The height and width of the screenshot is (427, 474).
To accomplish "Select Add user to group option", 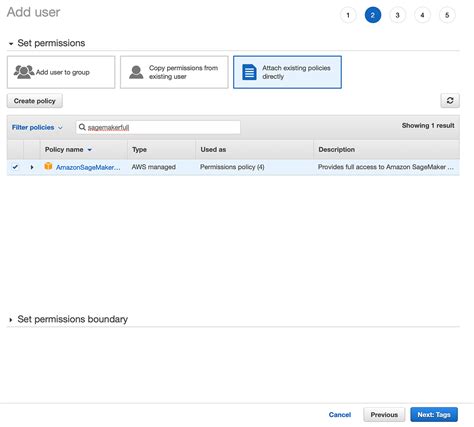I will pos(61,72).
